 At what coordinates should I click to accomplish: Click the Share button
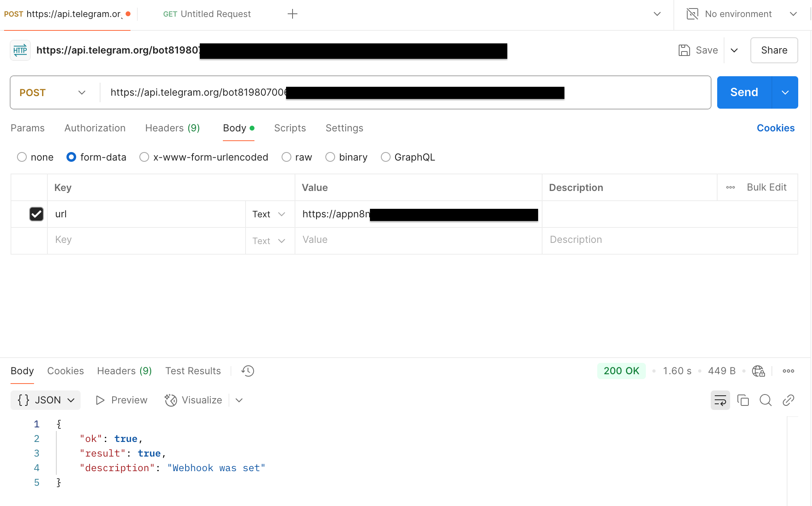774,50
